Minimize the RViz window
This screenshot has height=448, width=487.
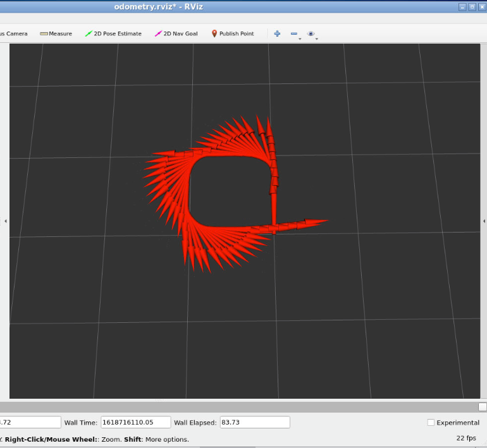pyautogui.click(x=462, y=6)
